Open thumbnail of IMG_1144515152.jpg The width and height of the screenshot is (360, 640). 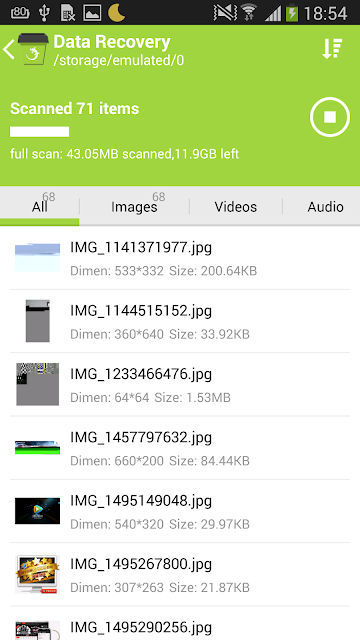38,321
